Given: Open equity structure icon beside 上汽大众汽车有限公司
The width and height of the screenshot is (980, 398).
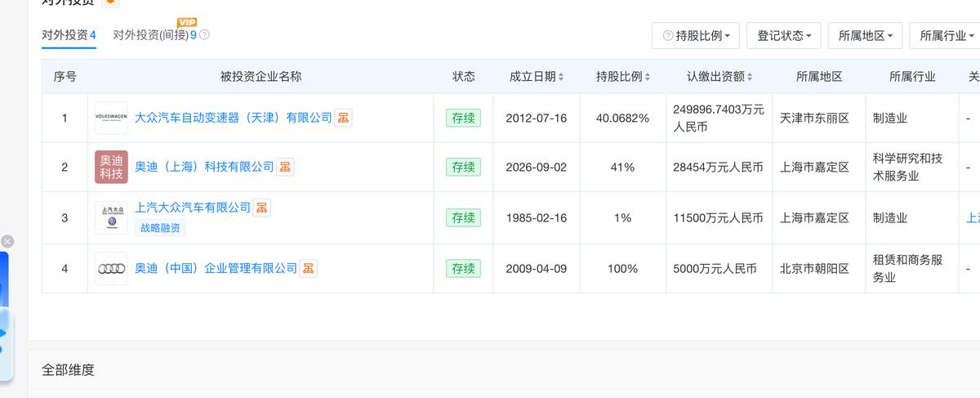Looking at the screenshot, I should tap(261, 208).
